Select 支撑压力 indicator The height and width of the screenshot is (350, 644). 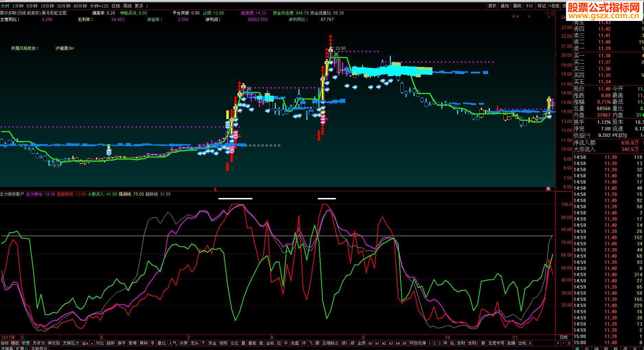pyautogui.click(x=71, y=343)
